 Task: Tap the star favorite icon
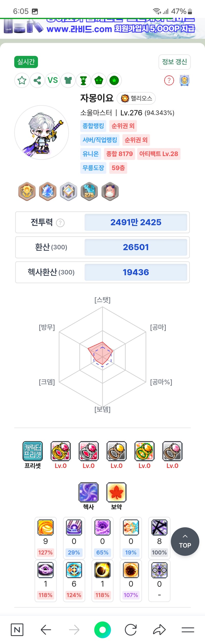[22, 80]
